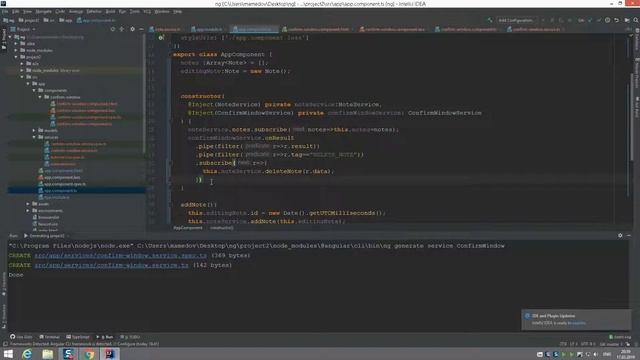Select app.component.spec.ts in project tree
The height and width of the screenshot is (360, 640).
click(x=62, y=184)
